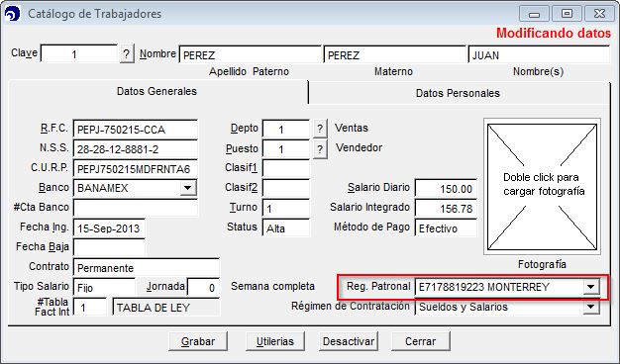Click the empty #Cta Banco field
This screenshot has height=364, width=620.
point(136,208)
